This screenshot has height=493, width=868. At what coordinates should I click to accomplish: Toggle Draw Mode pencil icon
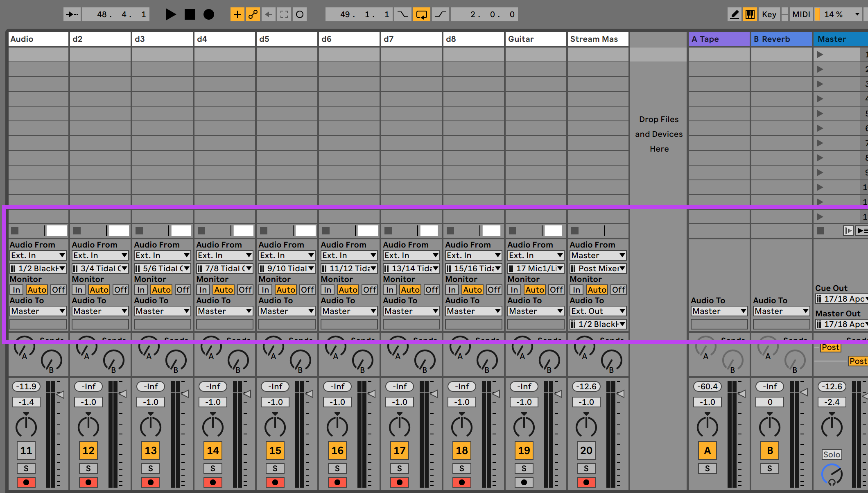point(735,14)
